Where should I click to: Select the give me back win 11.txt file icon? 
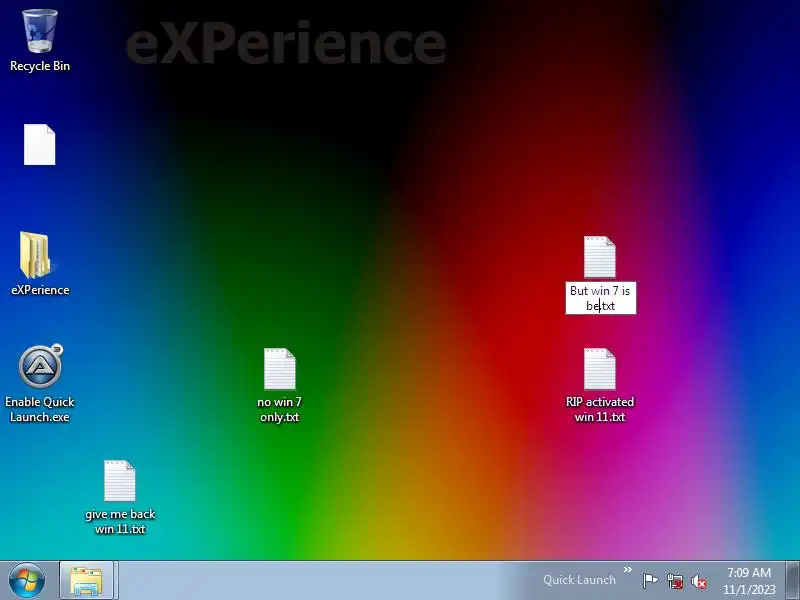tap(120, 481)
